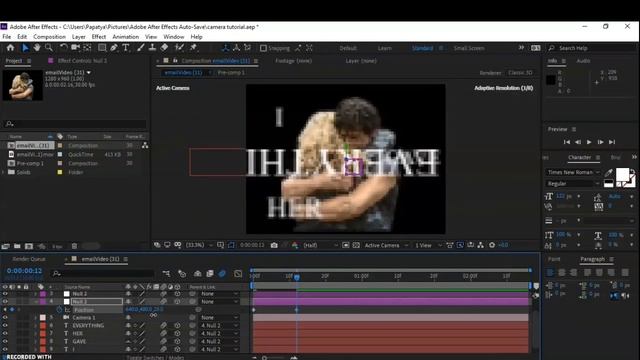Select the Hand tool
Screen dimensions: 640x360
point(37,48)
